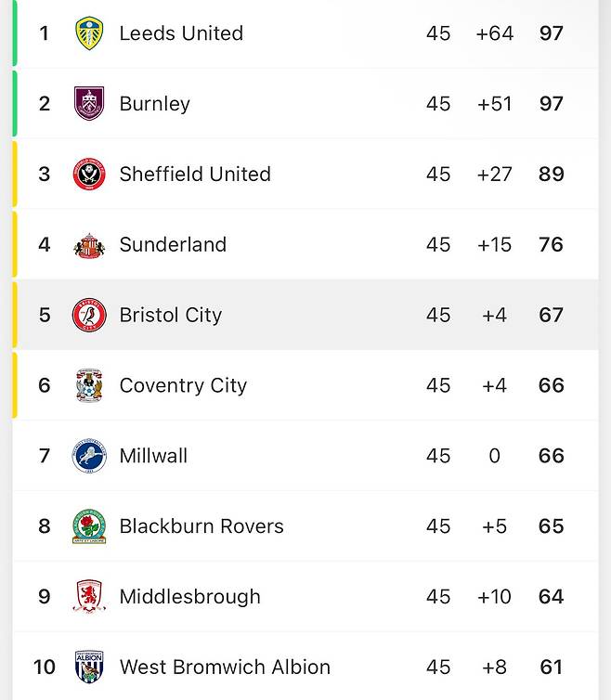The image size is (611, 700).
Task: Click the West Bromwich Albion badge
Action: point(89,667)
